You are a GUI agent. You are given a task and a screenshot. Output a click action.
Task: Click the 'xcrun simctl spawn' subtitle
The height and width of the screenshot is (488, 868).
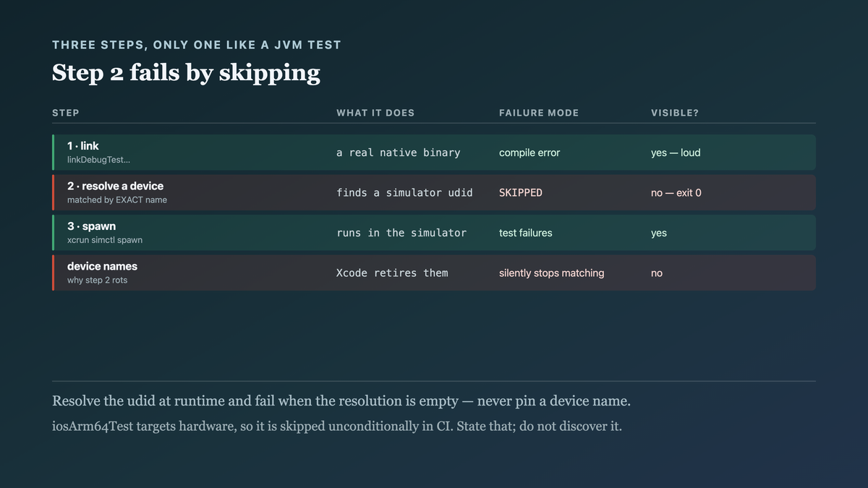(x=105, y=240)
